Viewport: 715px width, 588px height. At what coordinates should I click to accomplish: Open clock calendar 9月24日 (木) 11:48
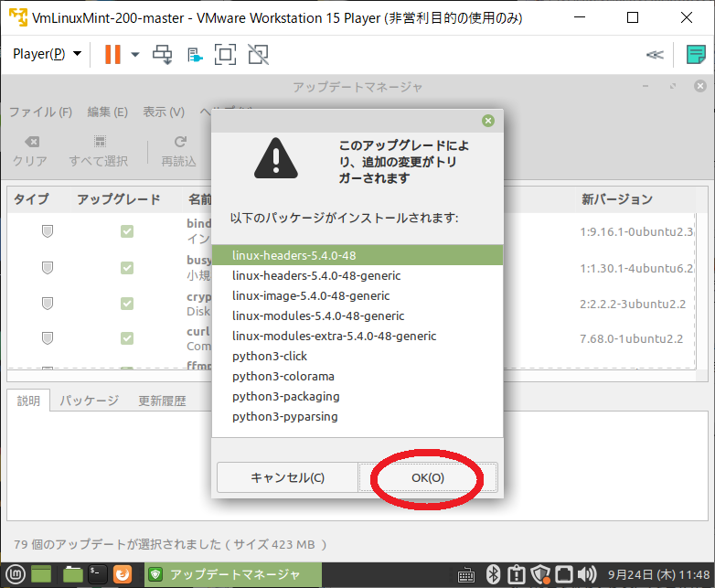658,575
